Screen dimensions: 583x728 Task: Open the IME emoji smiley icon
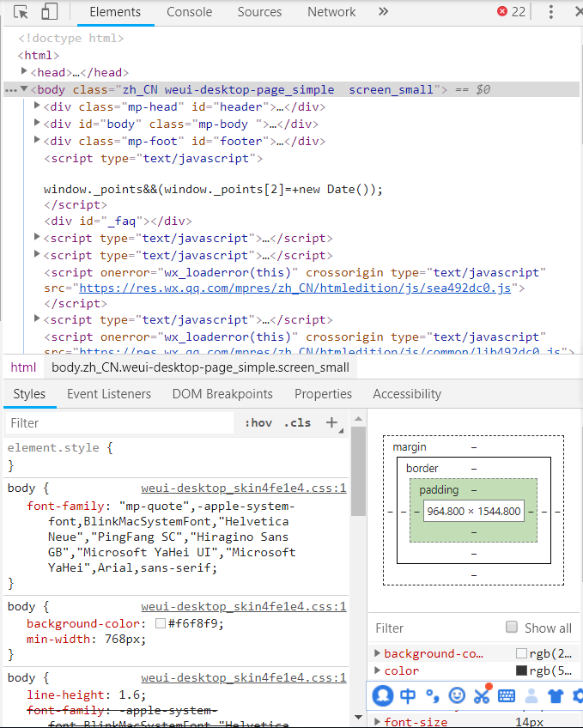pos(457,695)
